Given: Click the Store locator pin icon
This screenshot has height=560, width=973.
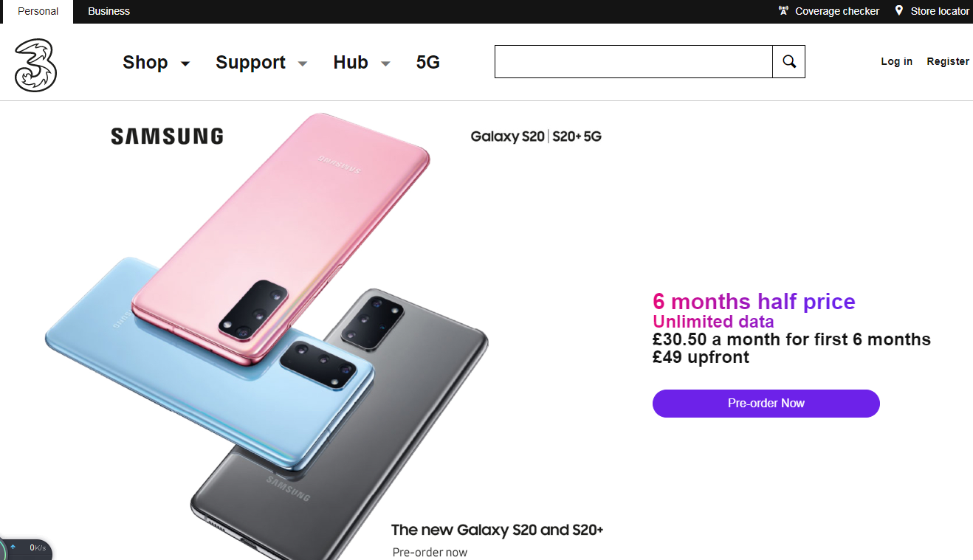Looking at the screenshot, I should coord(899,11).
